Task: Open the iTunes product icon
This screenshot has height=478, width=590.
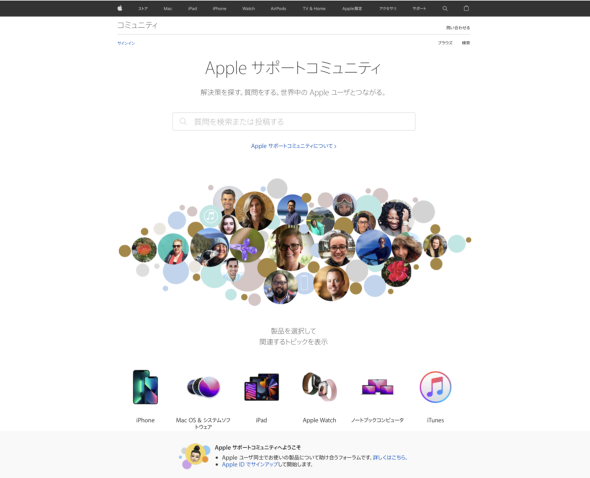Action: tap(435, 387)
